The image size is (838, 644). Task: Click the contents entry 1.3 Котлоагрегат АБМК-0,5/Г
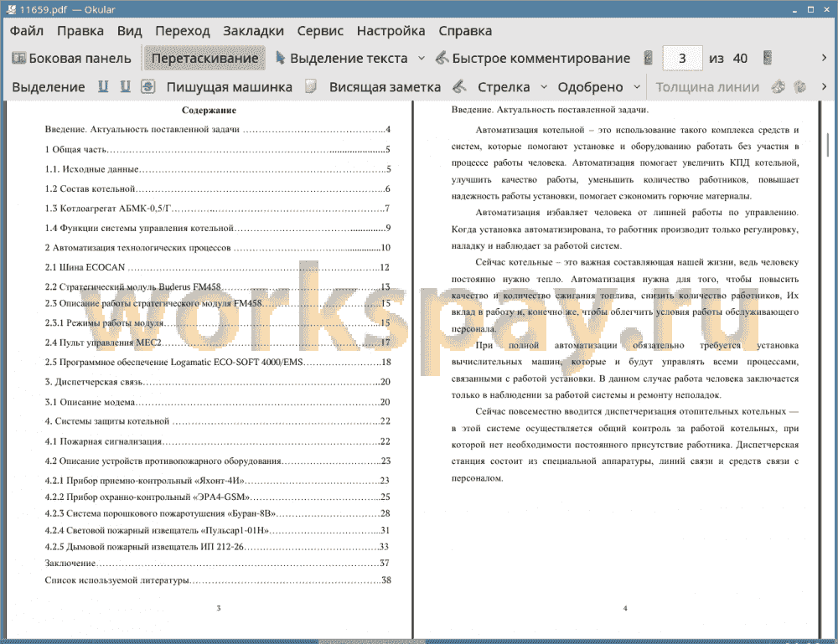[x=218, y=209]
